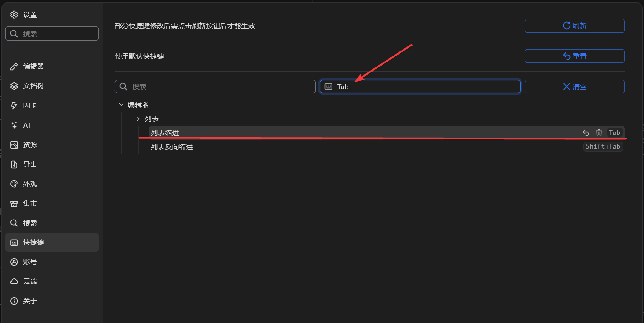The image size is (644, 323).
Task: Click the image icon beside 资源
Action: (x=14, y=145)
